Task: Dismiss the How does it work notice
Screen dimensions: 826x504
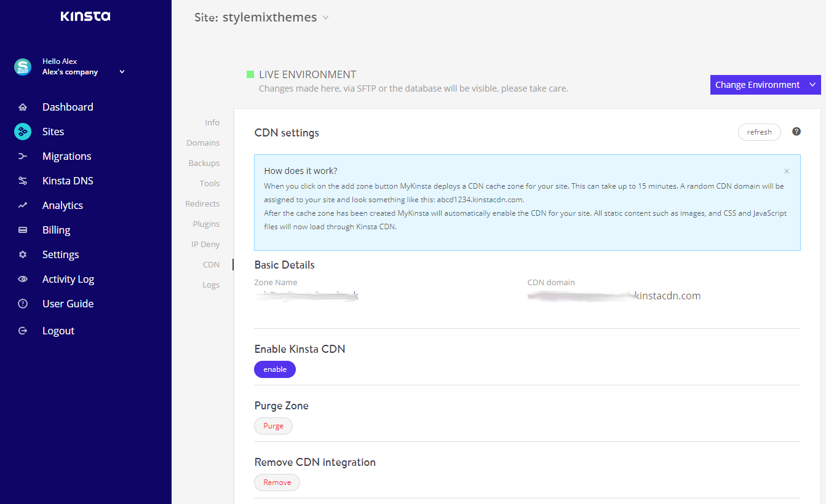Action: [x=786, y=170]
